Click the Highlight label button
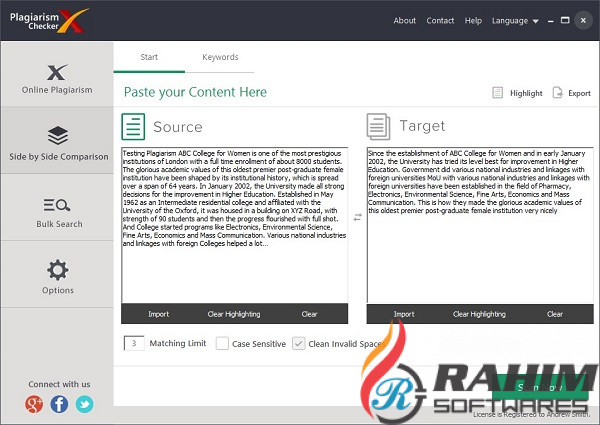 (526, 93)
